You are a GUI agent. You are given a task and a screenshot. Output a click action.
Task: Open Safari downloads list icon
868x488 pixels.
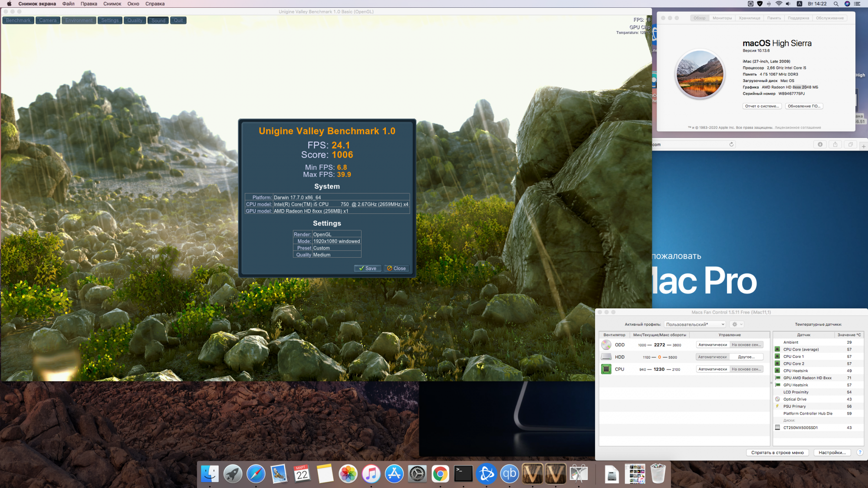820,144
